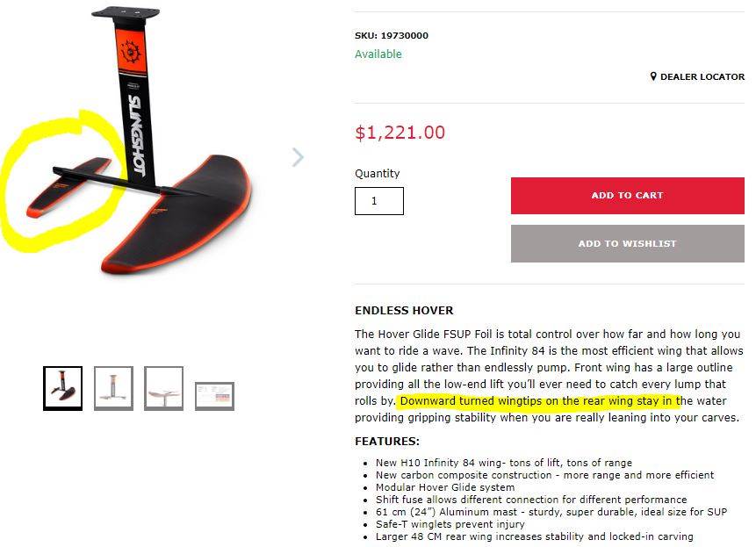Click the SKU number 19730000
Screen dimensions: 756x547
404,36
